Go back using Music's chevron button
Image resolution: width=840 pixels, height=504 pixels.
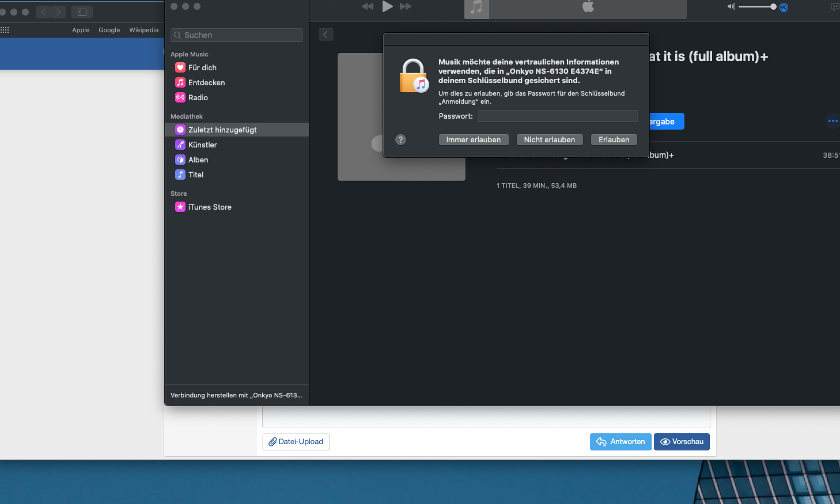click(x=326, y=35)
